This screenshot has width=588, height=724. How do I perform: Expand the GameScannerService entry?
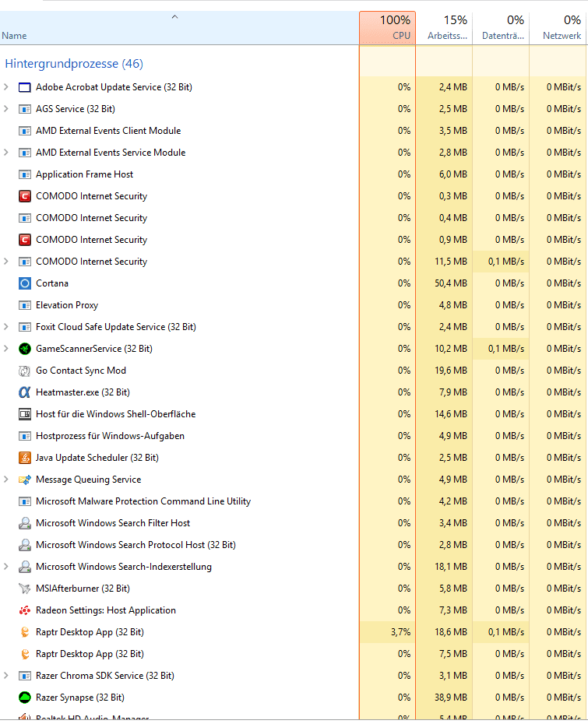pos(6,349)
